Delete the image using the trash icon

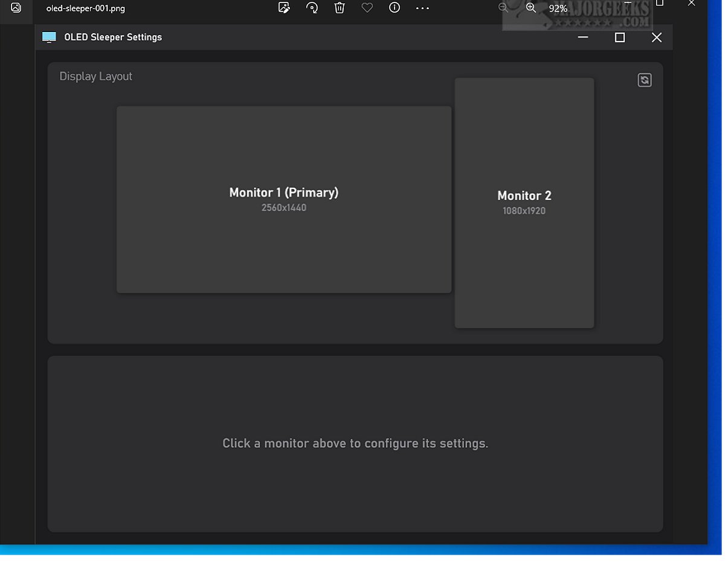(340, 8)
